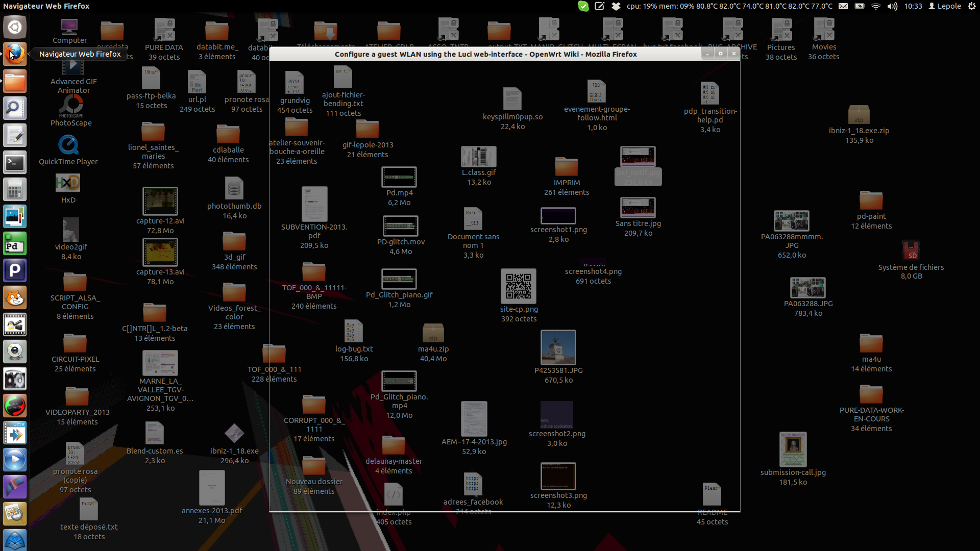Open the Dropbox indicator in top bar
This screenshot has height=551, width=980.
click(616, 6)
